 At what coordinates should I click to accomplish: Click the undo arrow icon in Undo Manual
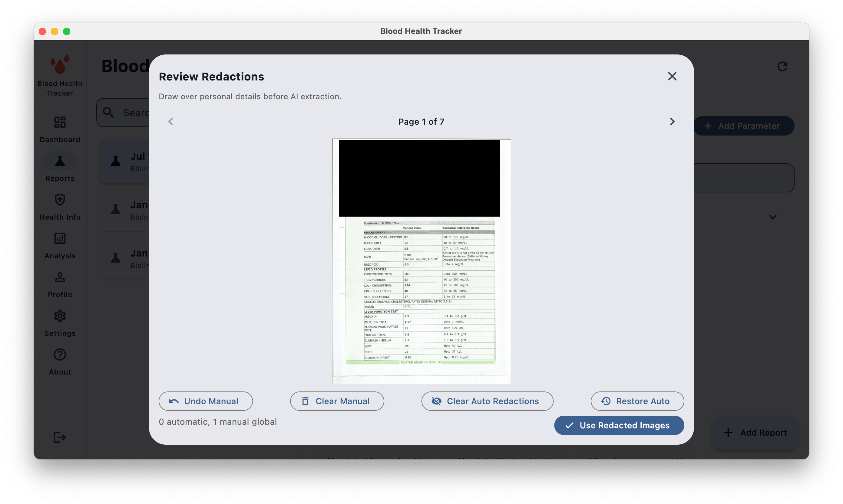point(174,401)
